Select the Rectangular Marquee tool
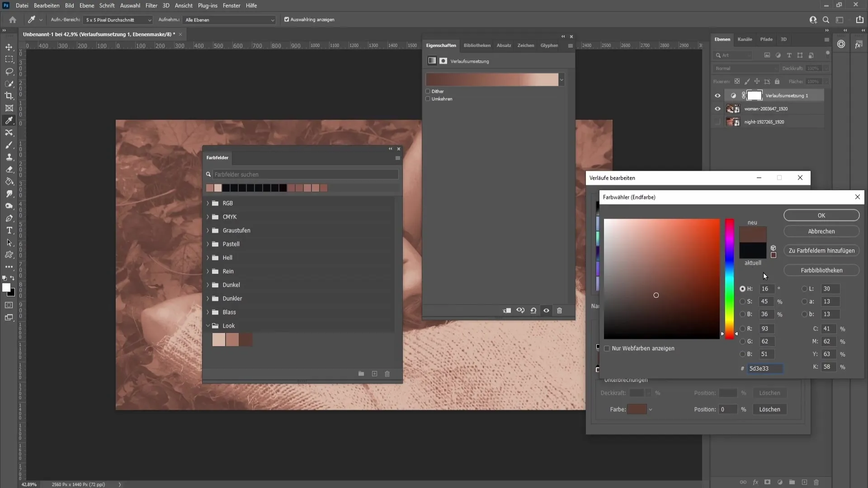 (9, 59)
